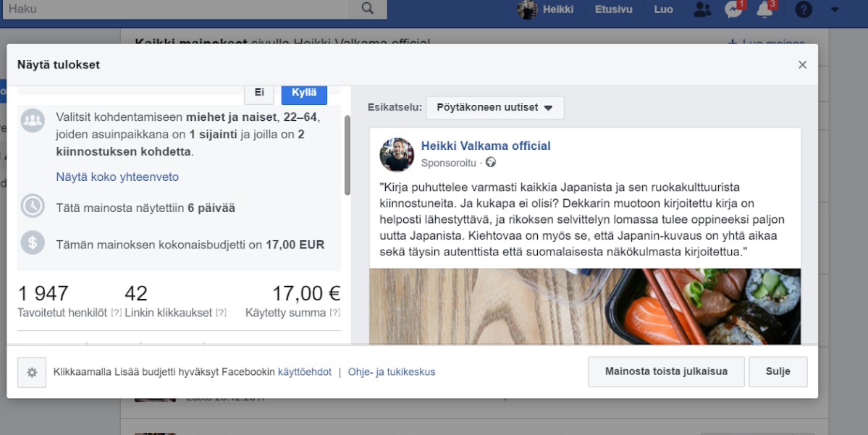Viewport: 868px width, 435px height.
Task: Click the 17,00 € spent amount
Action: pyautogui.click(x=306, y=293)
